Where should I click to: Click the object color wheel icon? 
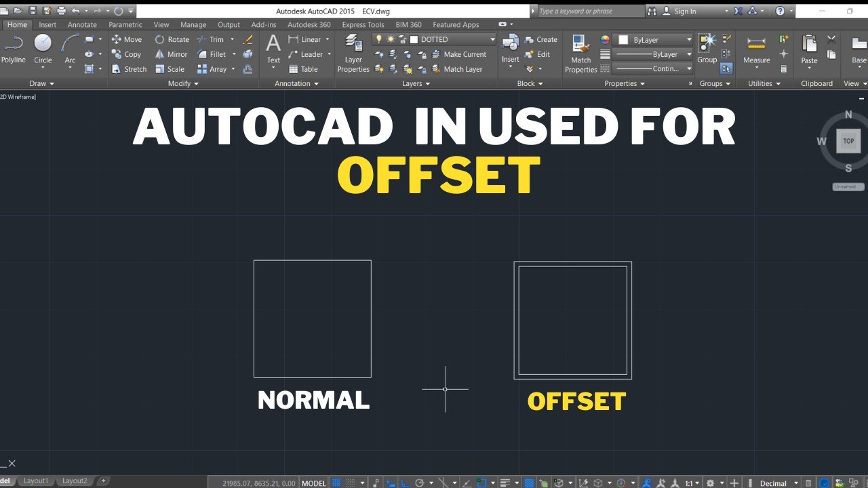coord(605,40)
